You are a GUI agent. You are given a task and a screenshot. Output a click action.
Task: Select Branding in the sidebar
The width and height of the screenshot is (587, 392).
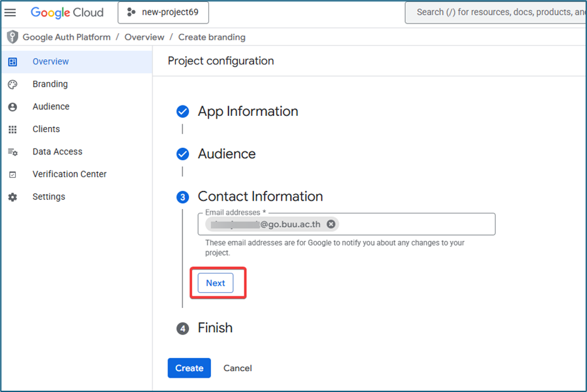tap(50, 84)
